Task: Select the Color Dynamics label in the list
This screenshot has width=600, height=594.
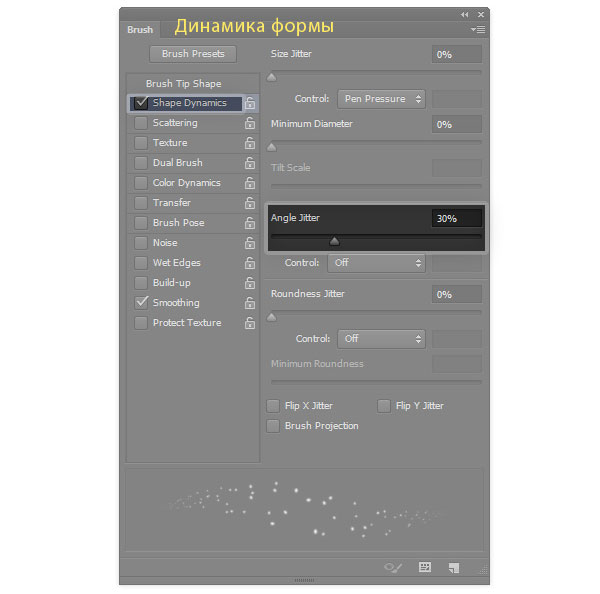Action: pyautogui.click(x=186, y=183)
